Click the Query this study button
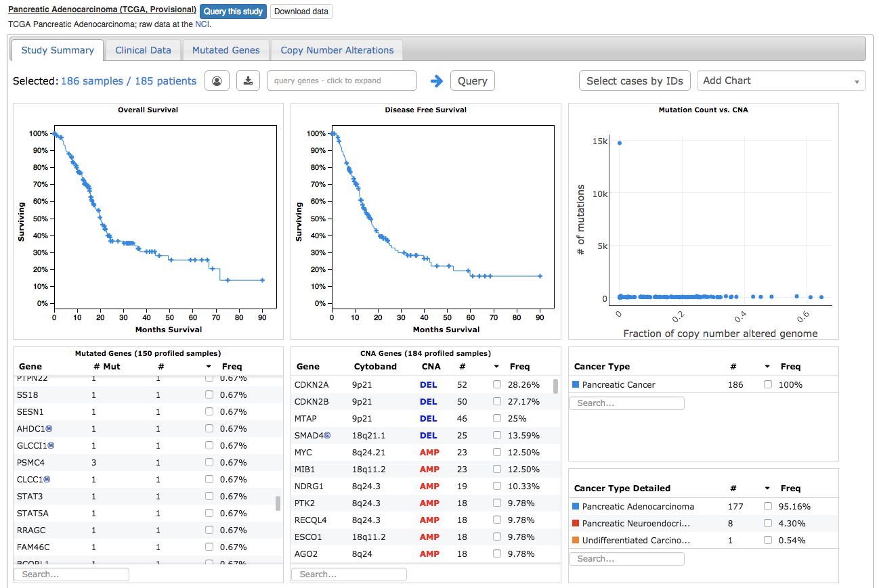879x588 pixels. pyautogui.click(x=233, y=11)
